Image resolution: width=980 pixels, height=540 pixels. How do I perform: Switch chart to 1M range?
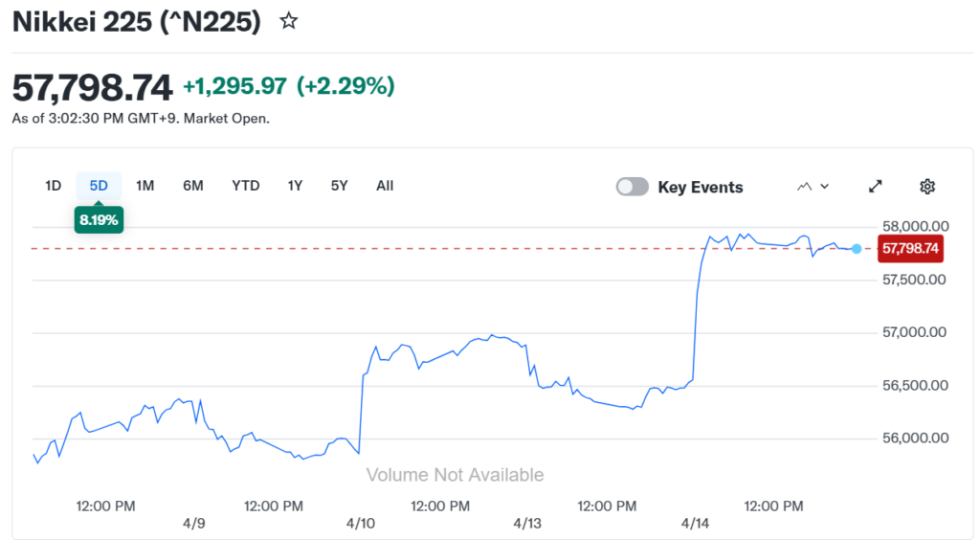point(145,186)
